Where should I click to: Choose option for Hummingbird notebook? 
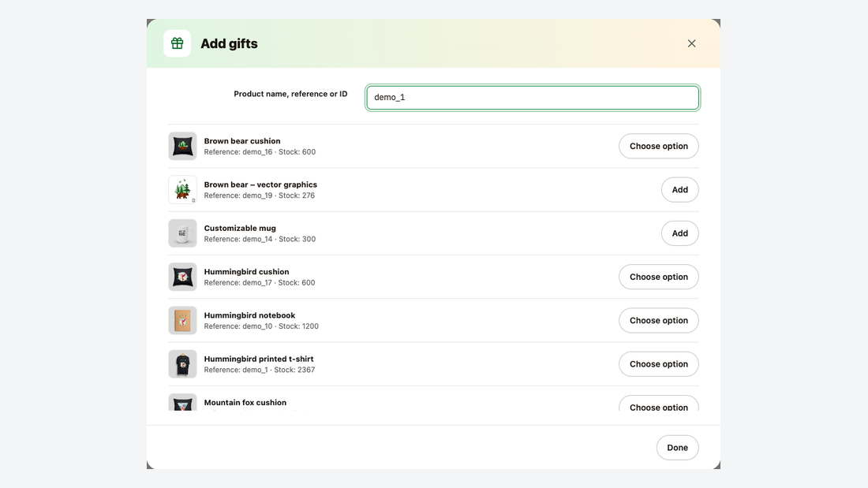point(659,320)
